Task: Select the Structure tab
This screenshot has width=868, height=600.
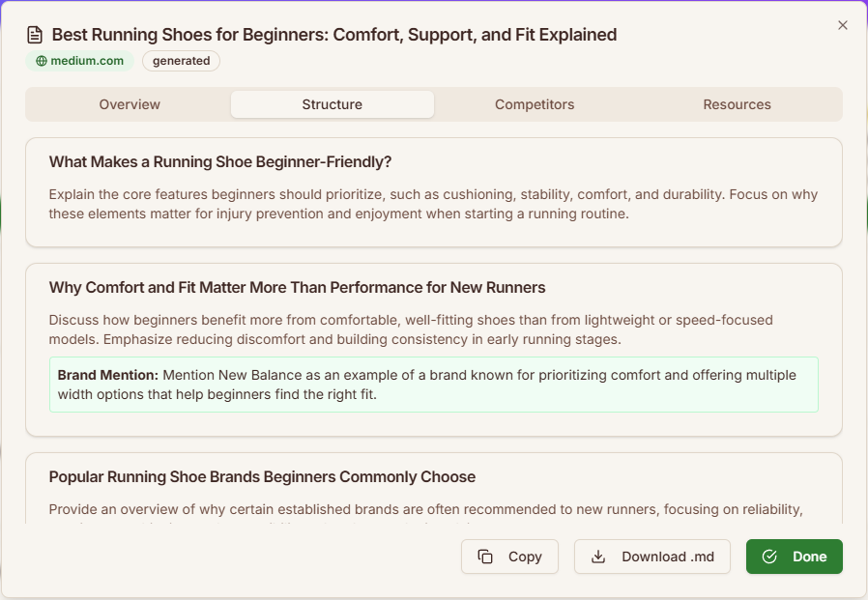Action: coord(332,104)
